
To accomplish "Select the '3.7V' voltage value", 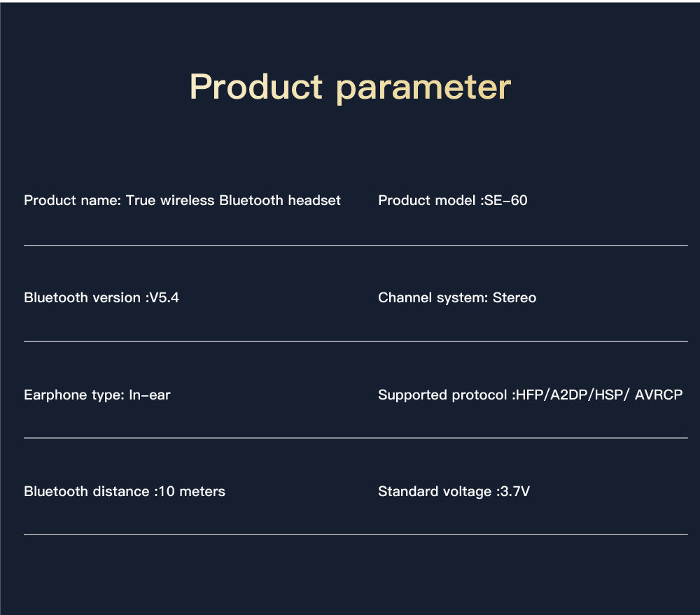I will pyautogui.click(x=514, y=492).
